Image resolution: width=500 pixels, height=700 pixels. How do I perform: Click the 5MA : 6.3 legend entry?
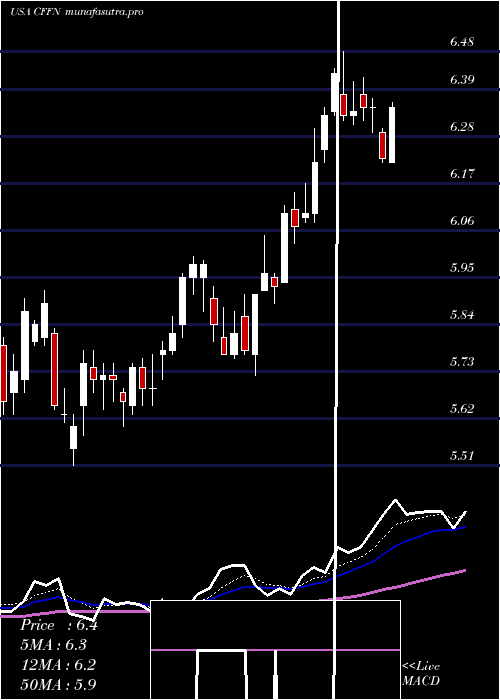[53, 645]
